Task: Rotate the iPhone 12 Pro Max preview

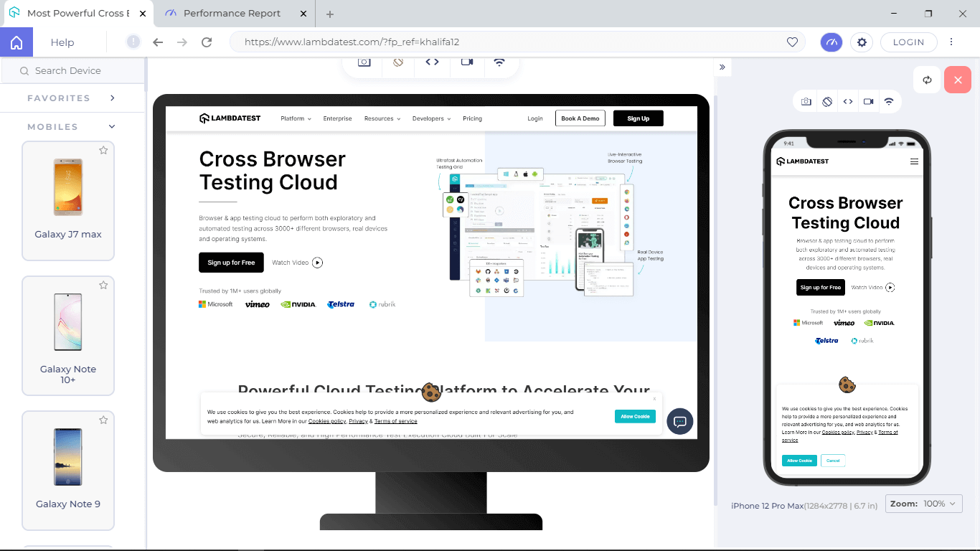Action: point(827,102)
